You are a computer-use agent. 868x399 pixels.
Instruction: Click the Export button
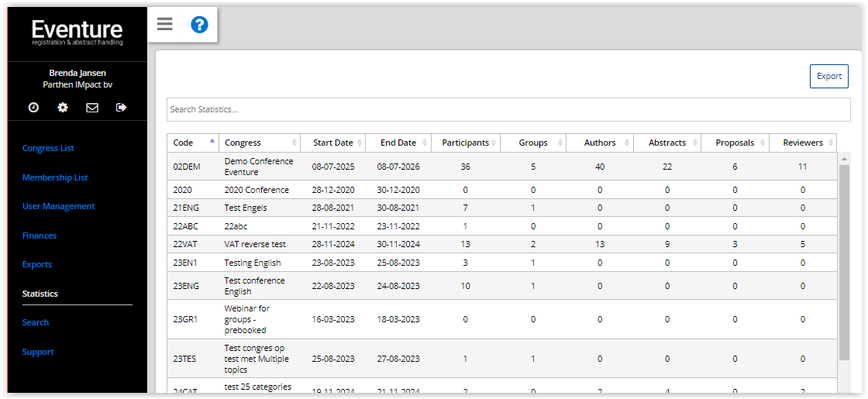click(828, 77)
